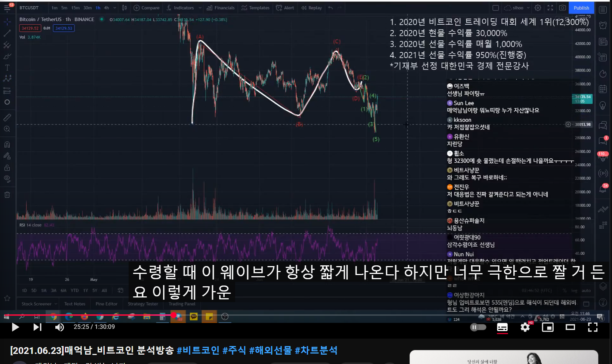Toggle the auto scale option

click(586, 290)
